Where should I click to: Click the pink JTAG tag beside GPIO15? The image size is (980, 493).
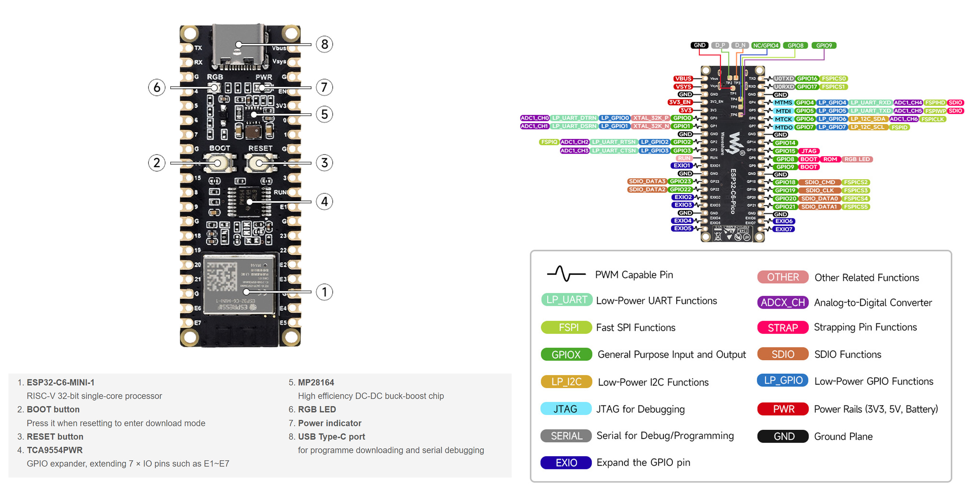[809, 151]
